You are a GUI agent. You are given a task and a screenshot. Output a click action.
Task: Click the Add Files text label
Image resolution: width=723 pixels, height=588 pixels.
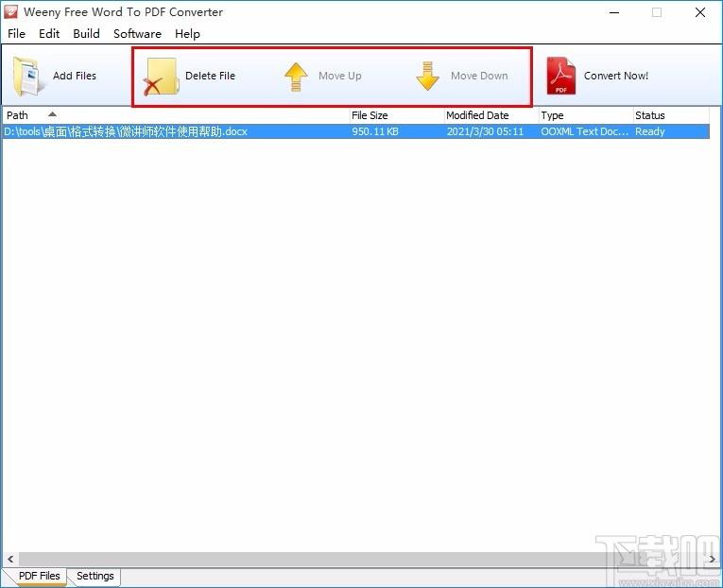(75, 76)
